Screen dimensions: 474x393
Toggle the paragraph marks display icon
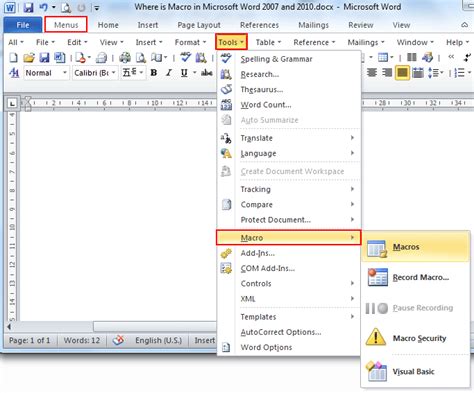(467, 57)
